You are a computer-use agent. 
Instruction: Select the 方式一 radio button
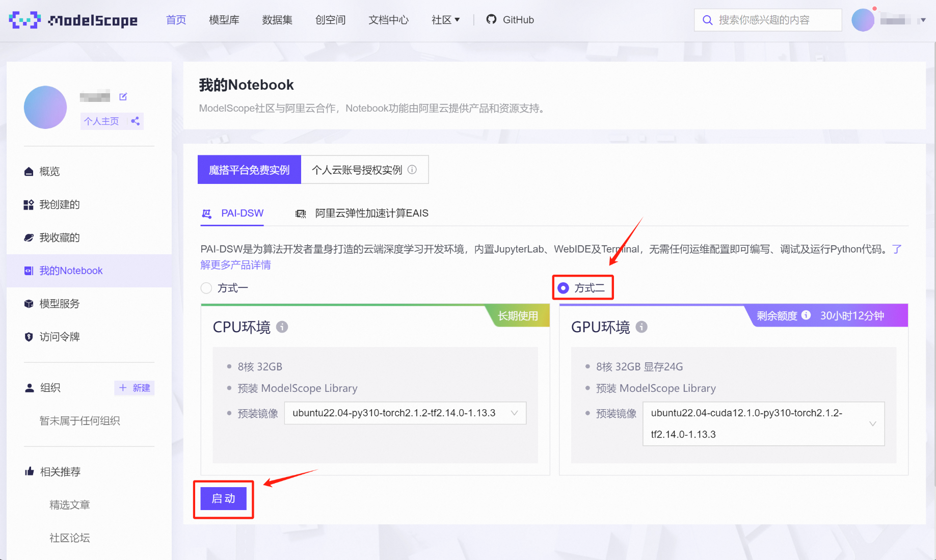point(206,288)
